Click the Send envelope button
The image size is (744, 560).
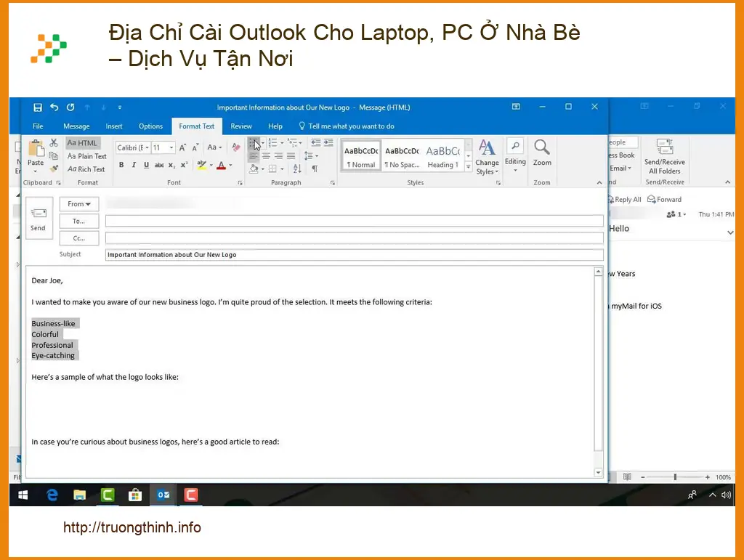pyautogui.click(x=39, y=219)
